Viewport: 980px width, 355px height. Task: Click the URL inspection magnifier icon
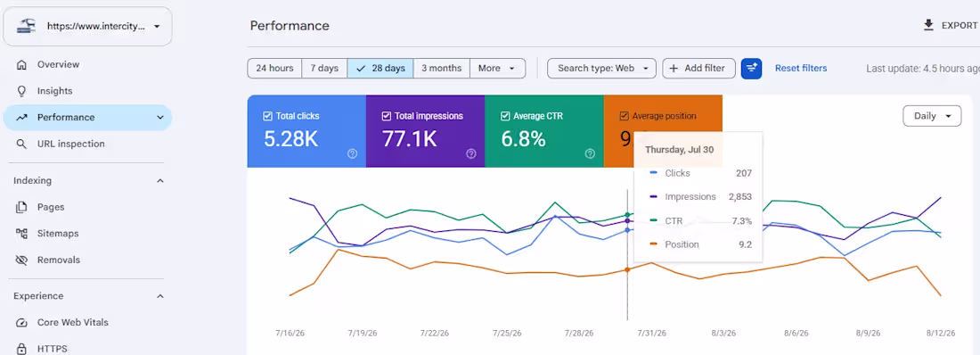pyautogui.click(x=22, y=144)
